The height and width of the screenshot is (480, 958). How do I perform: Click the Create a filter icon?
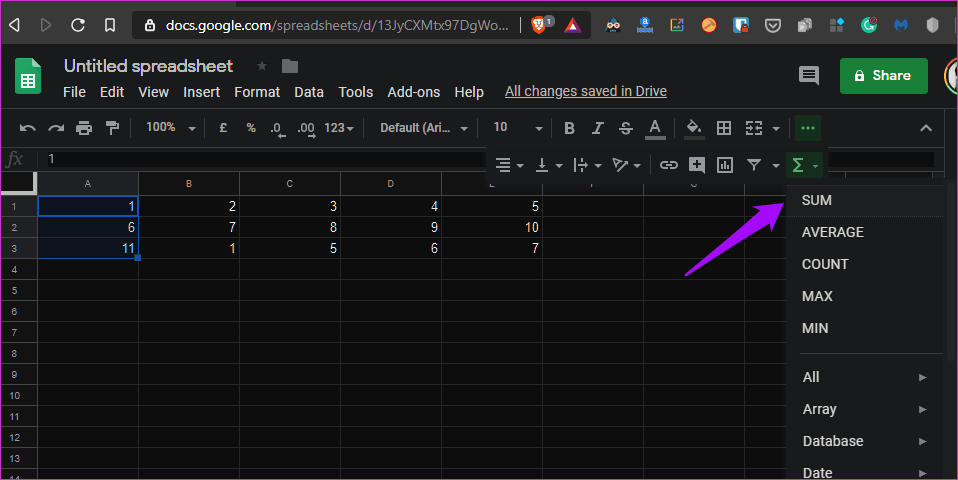click(754, 165)
